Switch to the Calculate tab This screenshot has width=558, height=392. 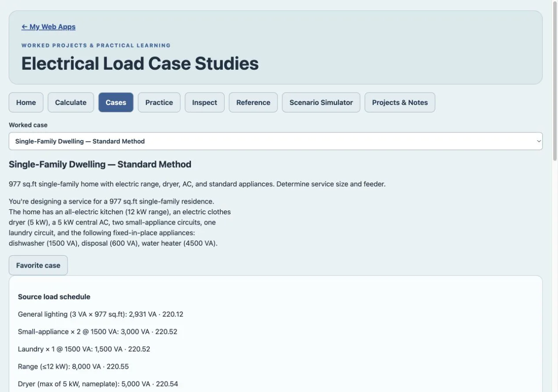(x=71, y=102)
